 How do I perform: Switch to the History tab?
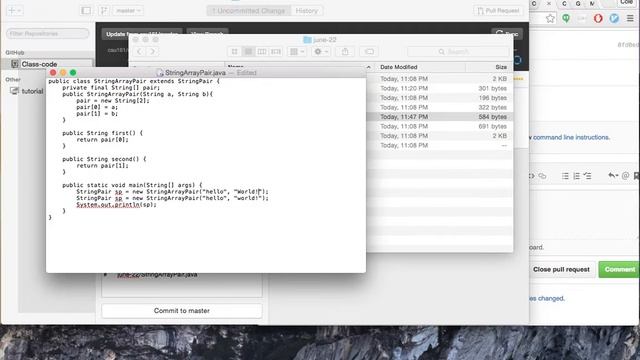307,11
